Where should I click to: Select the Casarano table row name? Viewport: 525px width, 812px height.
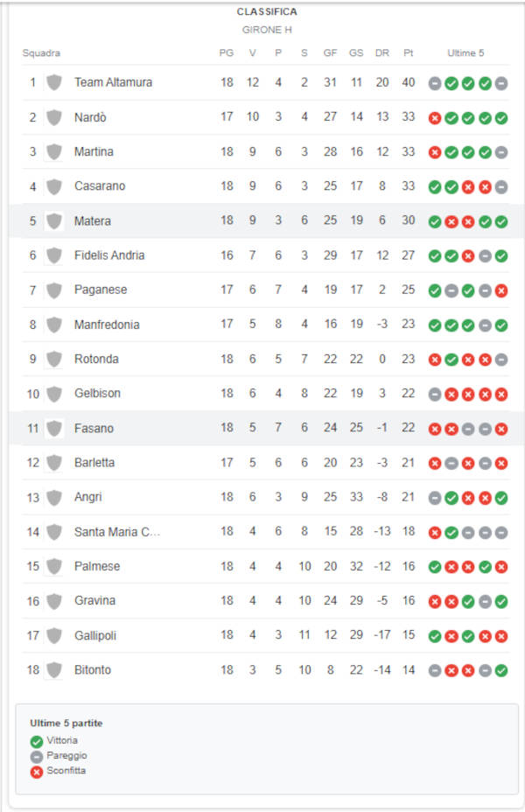(x=100, y=185)
